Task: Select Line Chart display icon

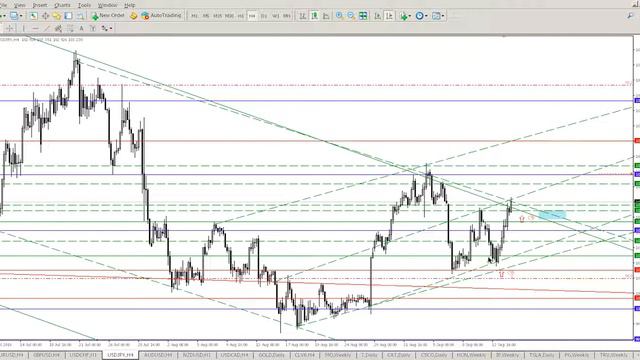Action: point(326,16)
